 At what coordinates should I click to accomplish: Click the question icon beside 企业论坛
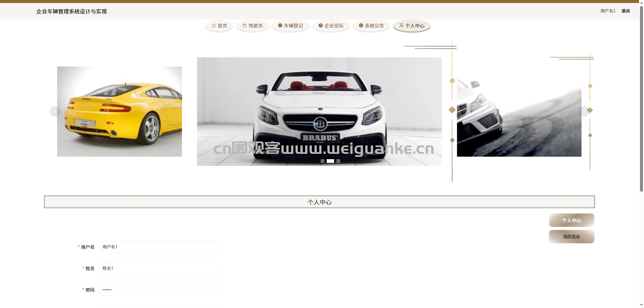pos(321,25)
